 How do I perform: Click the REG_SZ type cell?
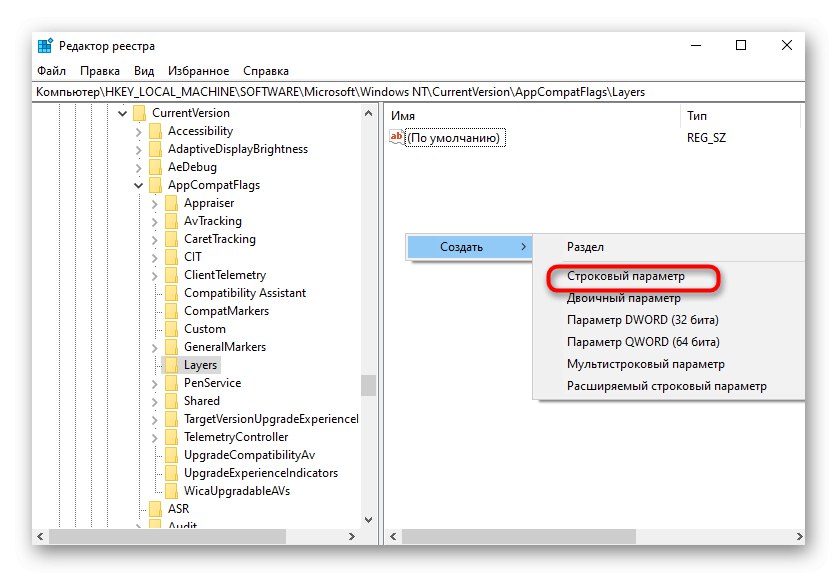706,138
